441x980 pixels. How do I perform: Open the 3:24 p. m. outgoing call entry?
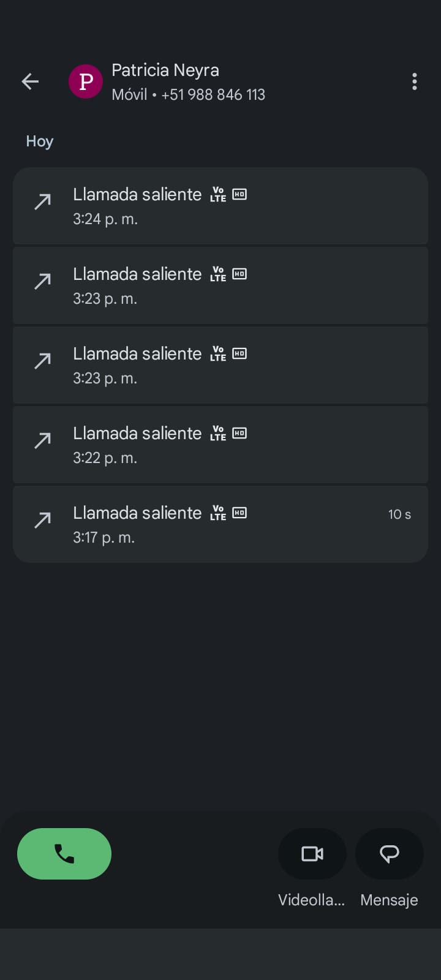tap(221, 206)
